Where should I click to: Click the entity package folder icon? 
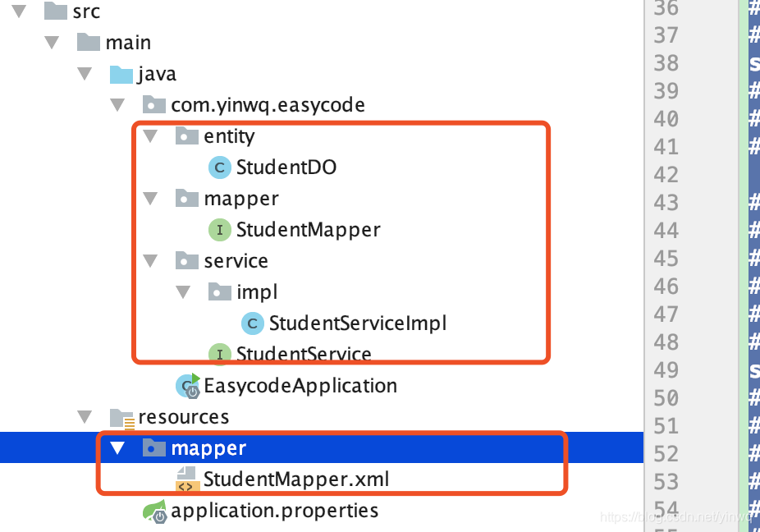coord(187,135)
